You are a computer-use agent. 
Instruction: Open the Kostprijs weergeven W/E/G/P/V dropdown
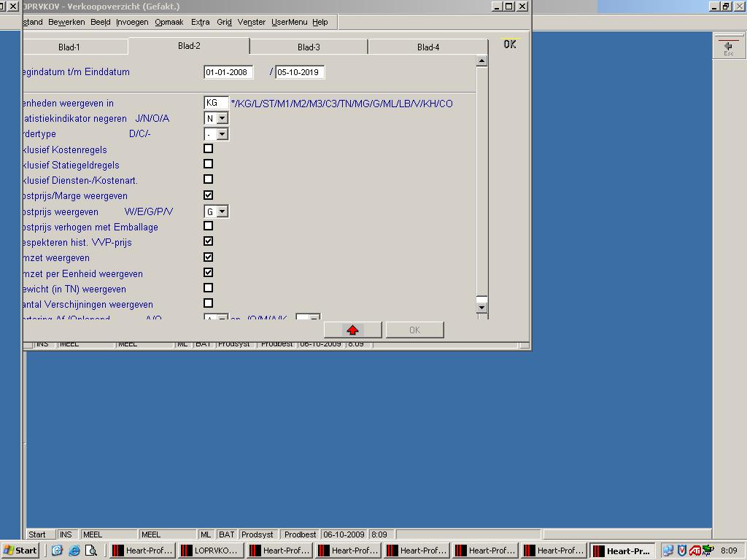pos(222,211)
